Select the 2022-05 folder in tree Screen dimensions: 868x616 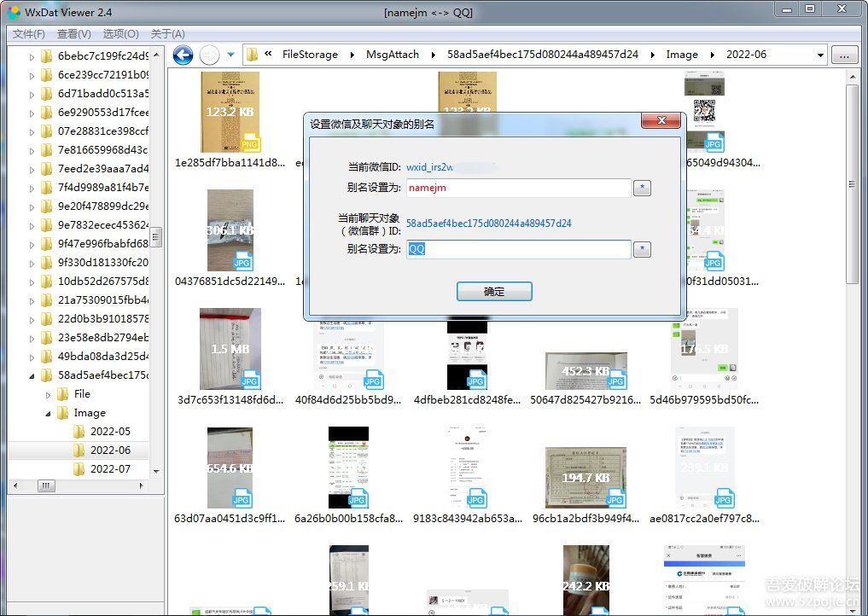[x=109, y=432]
